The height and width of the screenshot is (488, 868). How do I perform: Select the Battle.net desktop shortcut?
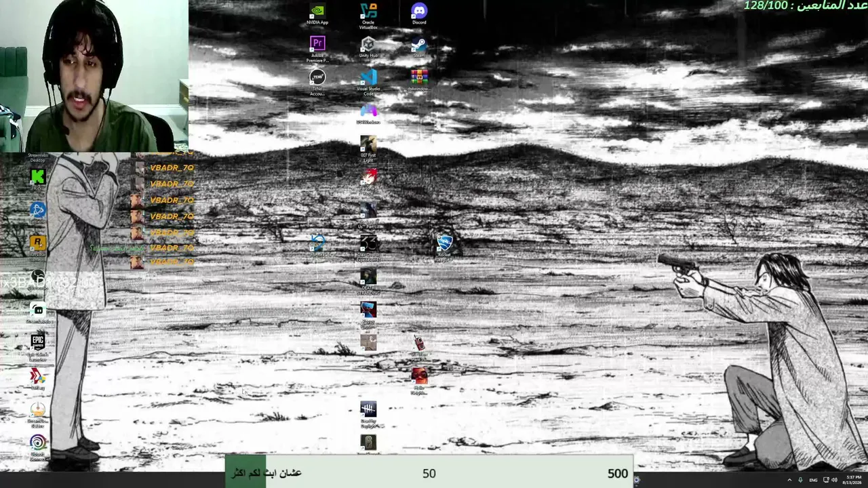click(38, 212)
